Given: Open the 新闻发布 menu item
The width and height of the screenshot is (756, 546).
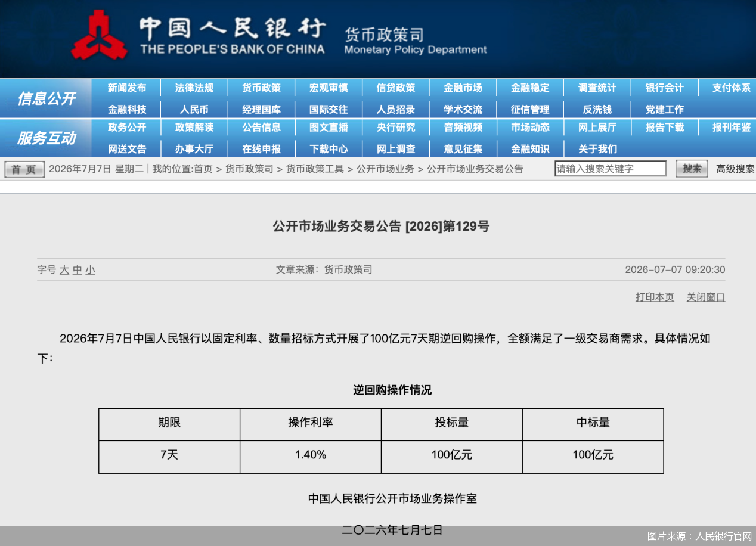Looking at the screenshot, I should [126, 88].
